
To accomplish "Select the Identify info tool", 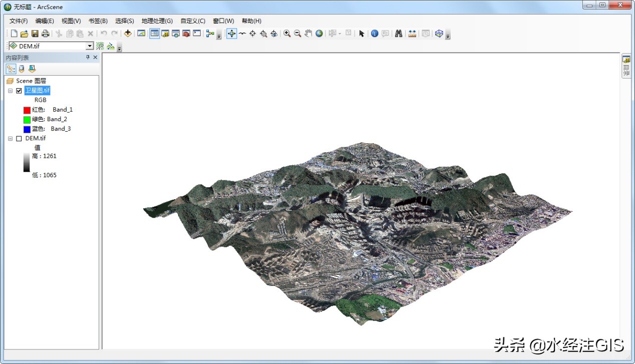I will (374, 34).
